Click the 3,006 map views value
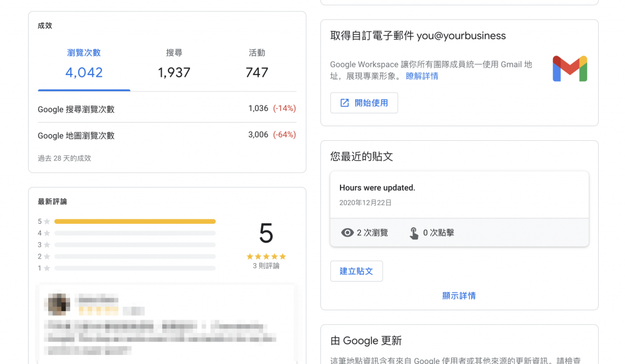The height and width of the screenshot is (364, 625). click(258, 135)
